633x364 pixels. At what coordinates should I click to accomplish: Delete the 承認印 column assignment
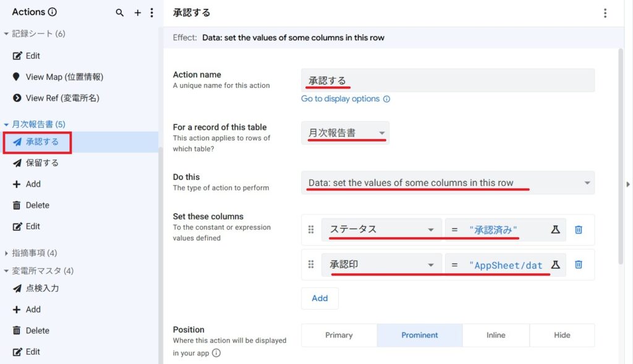[579, 265]
